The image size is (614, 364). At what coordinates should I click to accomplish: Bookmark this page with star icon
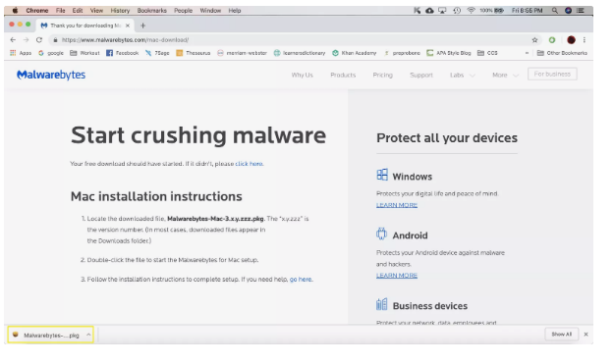tap(534, 40)
